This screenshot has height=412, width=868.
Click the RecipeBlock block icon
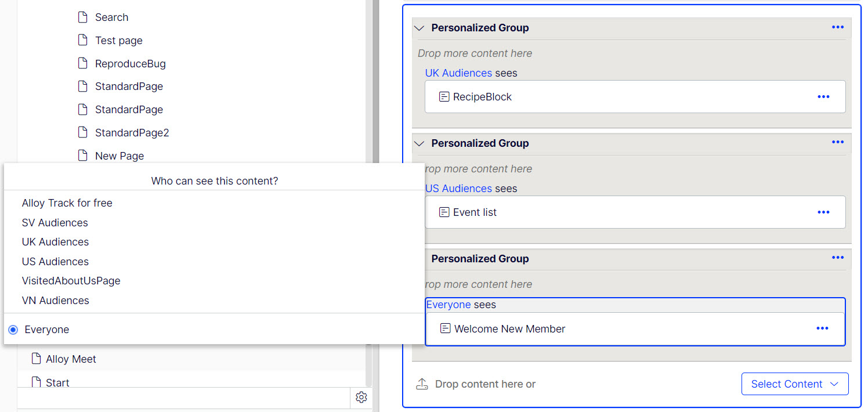tap(444, 97)
